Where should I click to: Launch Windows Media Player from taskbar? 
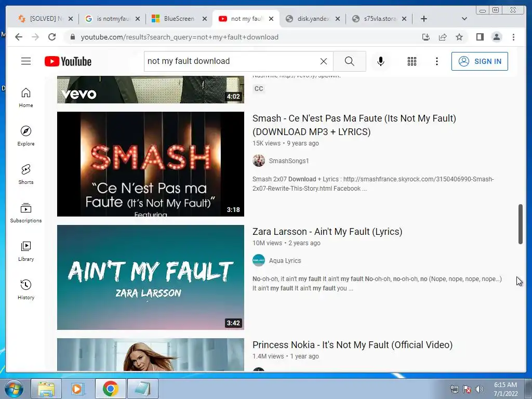coord(77,389)
